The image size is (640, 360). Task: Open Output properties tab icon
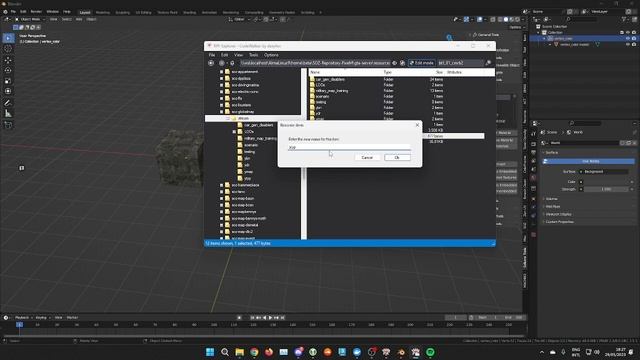coord(533,152)
